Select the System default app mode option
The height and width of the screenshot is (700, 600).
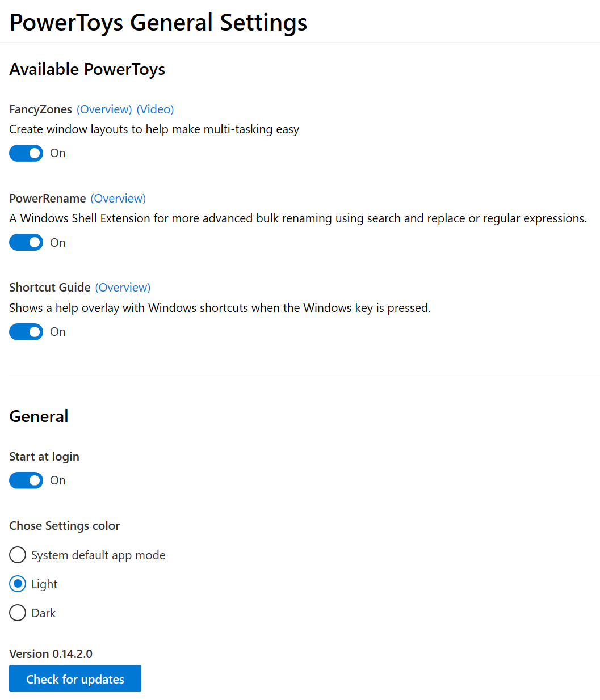[x=17, y=555]
